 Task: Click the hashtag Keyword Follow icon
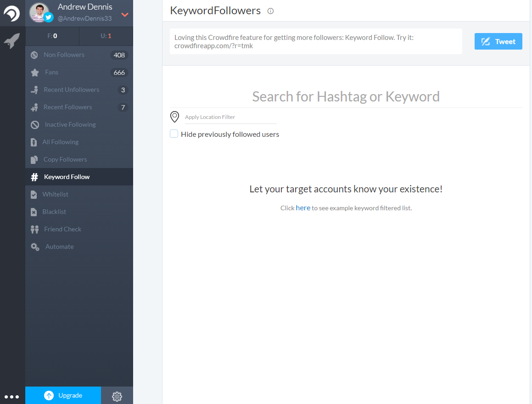(34, 177)
